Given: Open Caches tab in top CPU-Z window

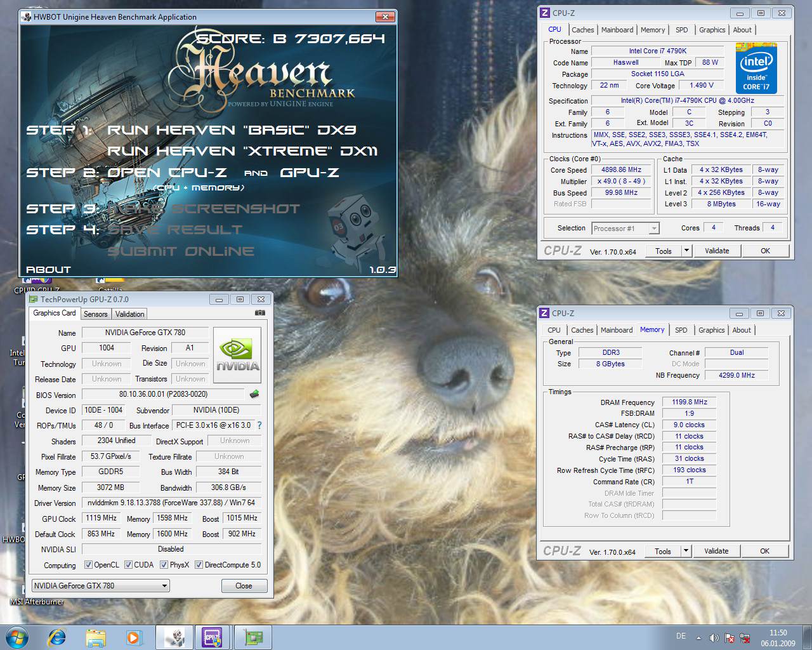Looking at the screenshot, I should 582,30.
